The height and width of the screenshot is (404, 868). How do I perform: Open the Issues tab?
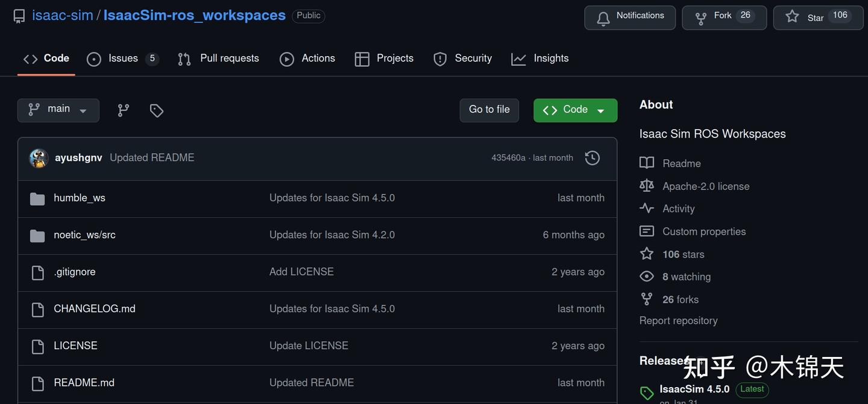click(123, 58)
